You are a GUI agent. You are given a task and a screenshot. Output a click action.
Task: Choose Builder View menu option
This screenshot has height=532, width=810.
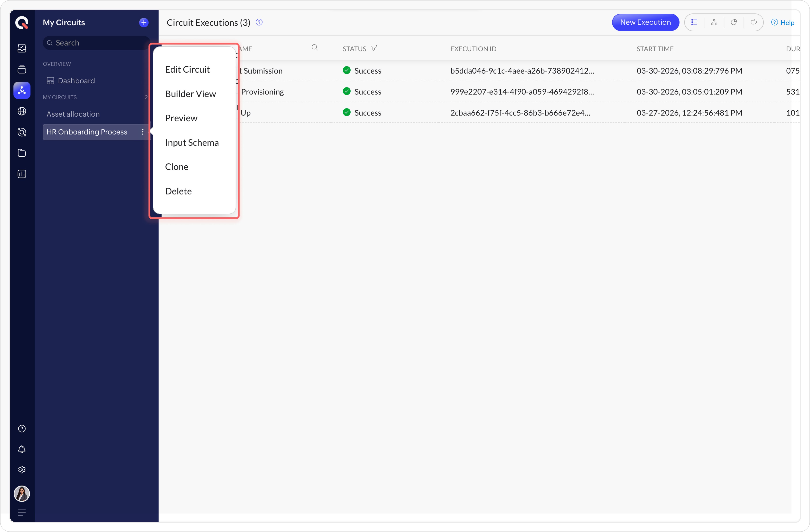pos(190,94)
